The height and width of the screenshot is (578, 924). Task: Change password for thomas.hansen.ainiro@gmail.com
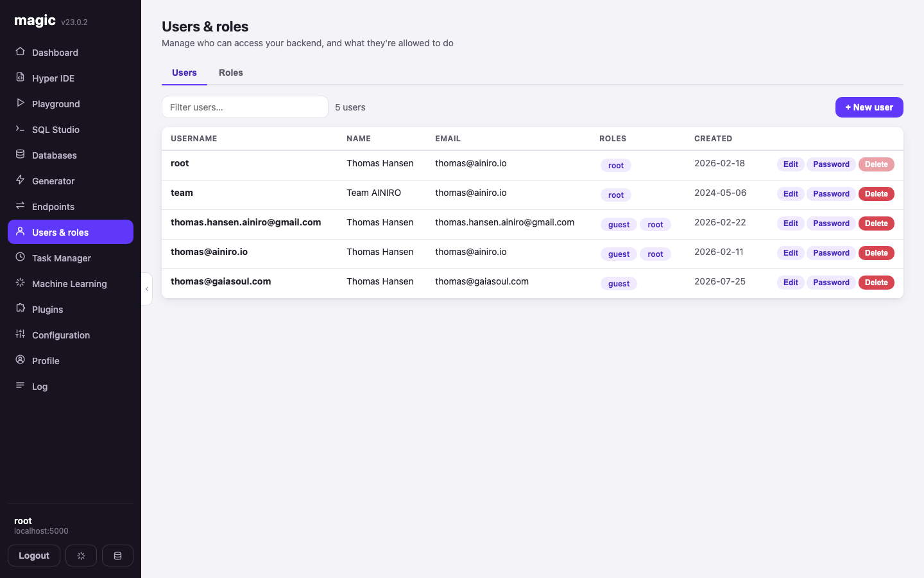pyautogui.click(x=831, y=223)
